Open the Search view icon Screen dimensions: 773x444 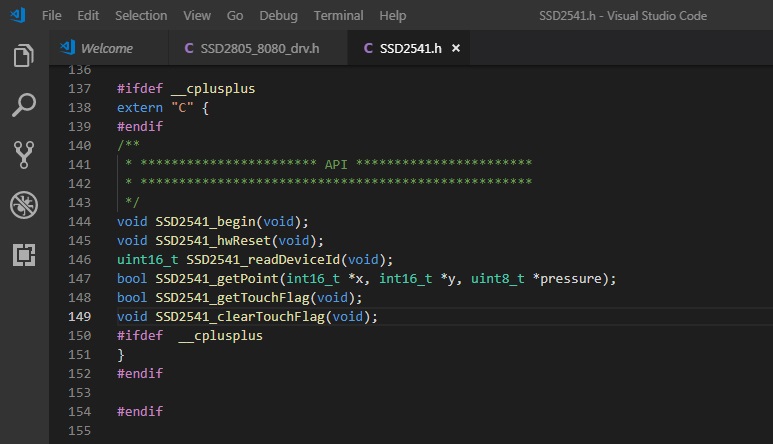pos(24,104)
